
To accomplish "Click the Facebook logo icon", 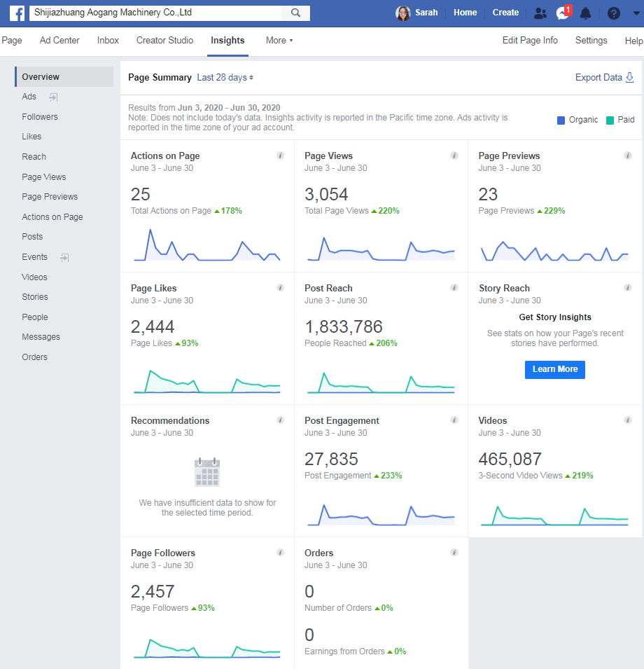I will (17, 13).
